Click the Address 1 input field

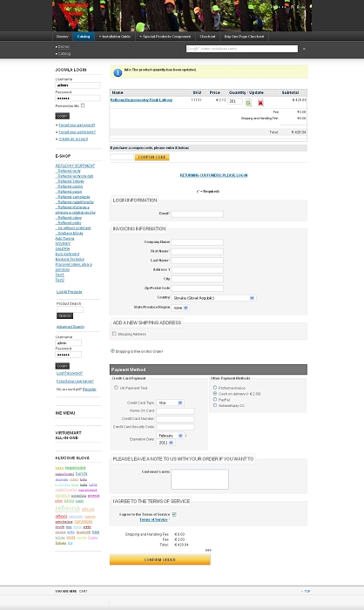(197, 269)
